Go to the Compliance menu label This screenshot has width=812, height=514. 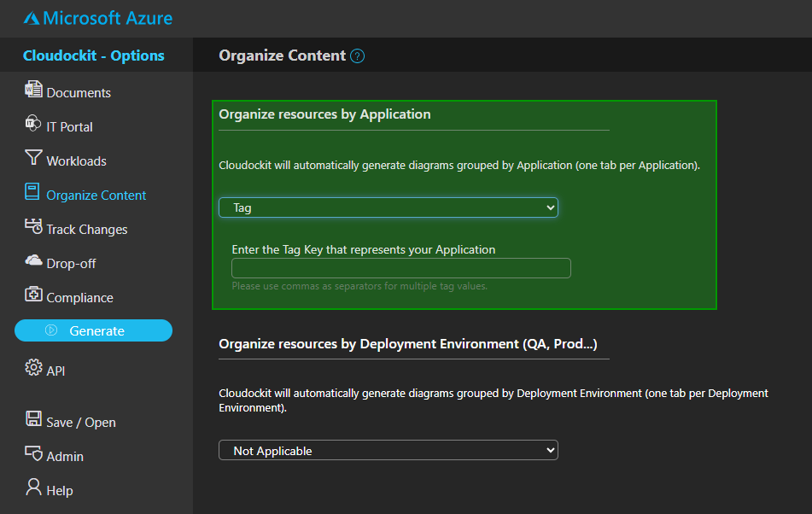[x=79, y=298]
